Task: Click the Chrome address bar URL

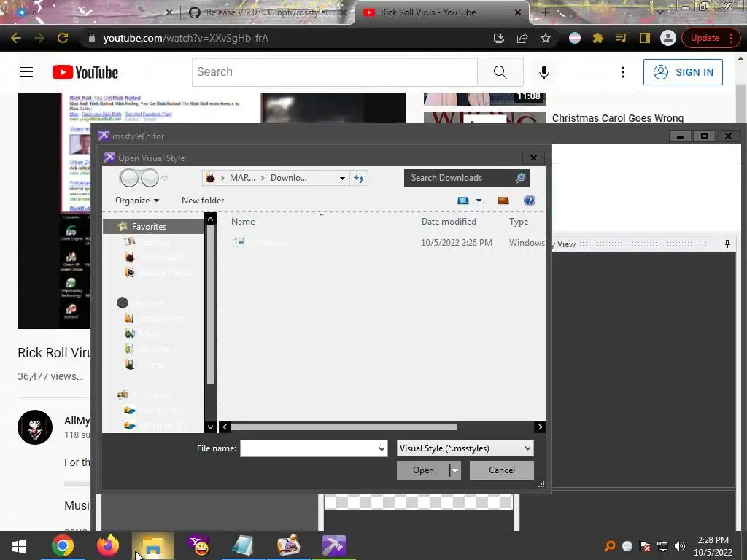Action: pyautogui.click(x=186, y=38)
